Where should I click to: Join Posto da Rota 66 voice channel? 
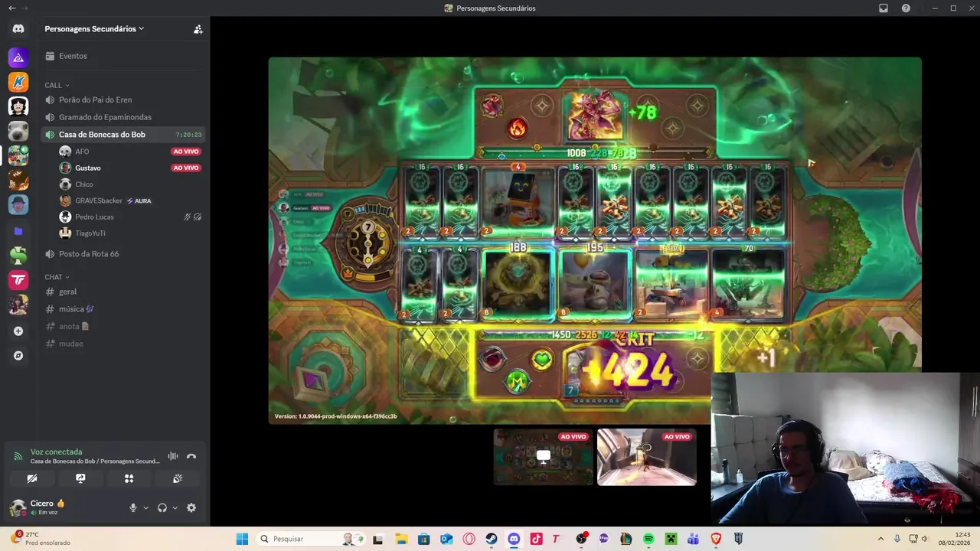(122, 254)
